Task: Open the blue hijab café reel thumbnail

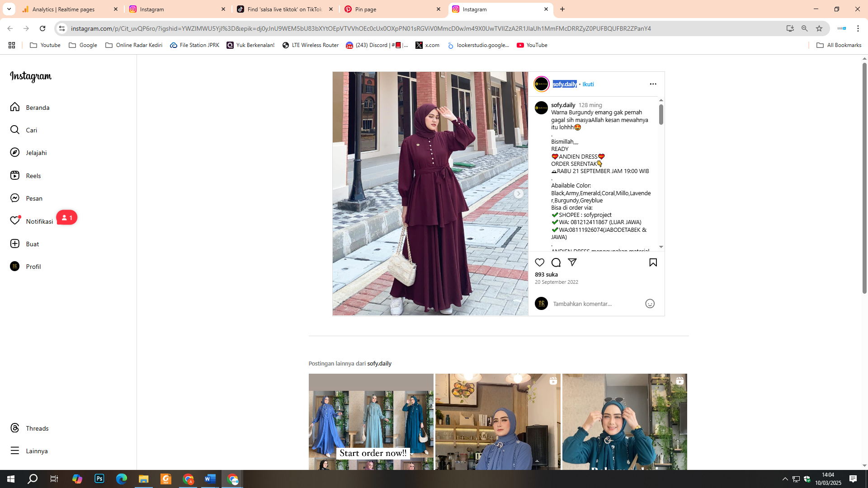Action: coord(498,422)
